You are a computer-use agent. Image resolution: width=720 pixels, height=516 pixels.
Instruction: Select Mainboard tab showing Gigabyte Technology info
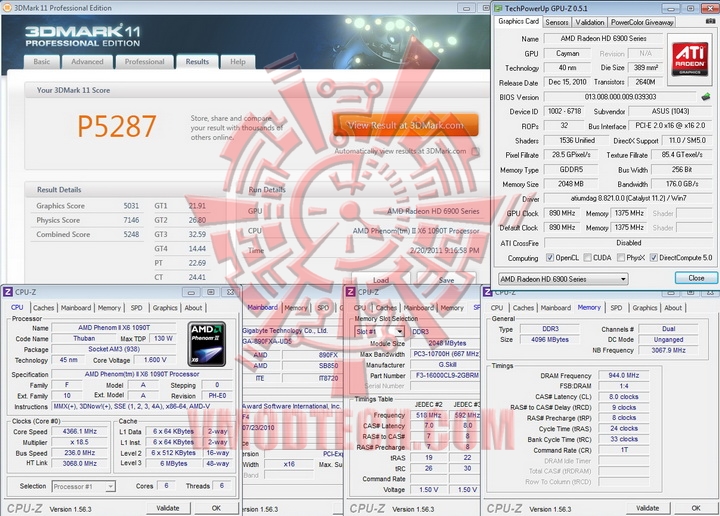click(x=263, y=307)
